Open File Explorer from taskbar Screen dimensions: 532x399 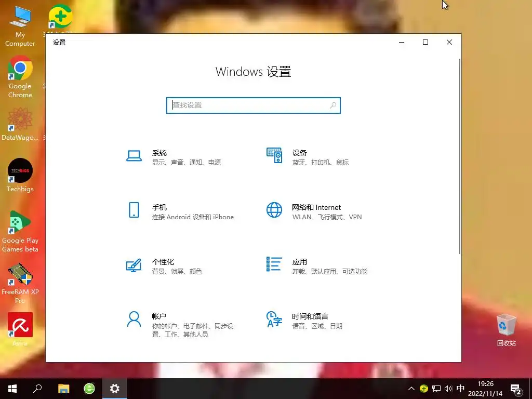tap(63, 389)
